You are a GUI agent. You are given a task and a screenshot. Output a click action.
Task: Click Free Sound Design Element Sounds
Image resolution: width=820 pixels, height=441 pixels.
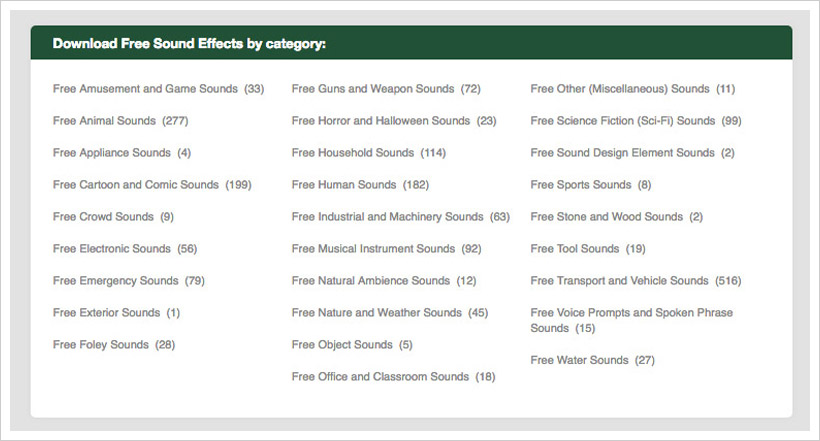coord(622,153)
